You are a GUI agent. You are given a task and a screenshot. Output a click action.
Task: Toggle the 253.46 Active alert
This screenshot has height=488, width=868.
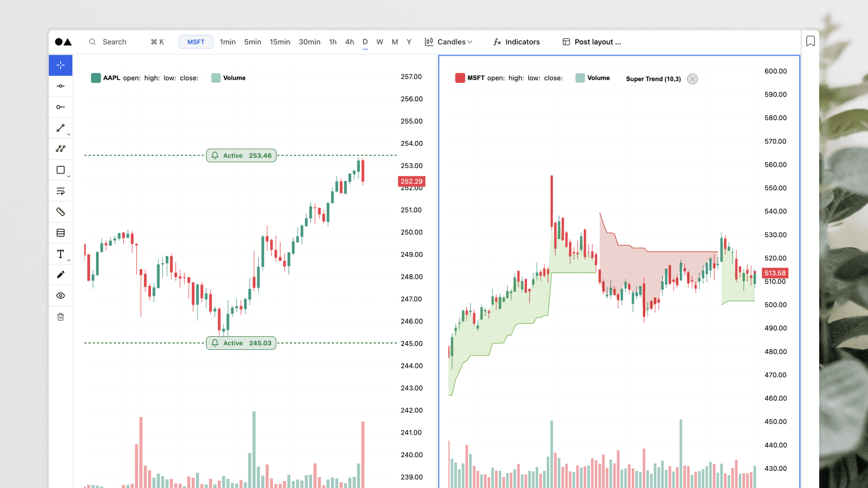coord(241,155)
